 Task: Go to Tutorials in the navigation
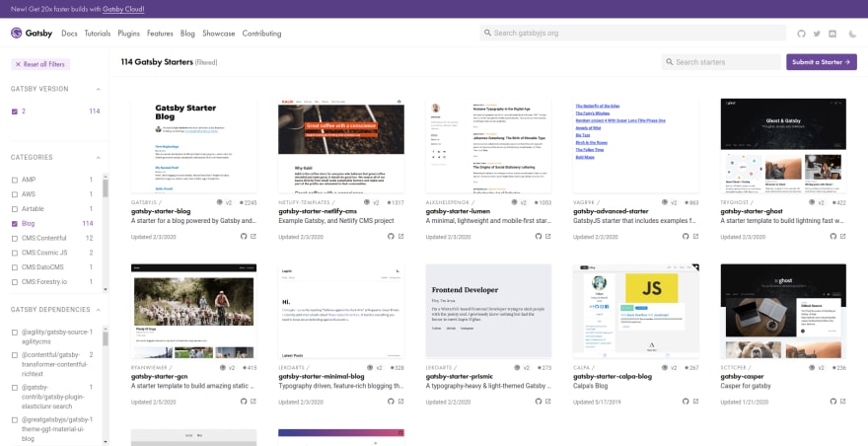pyautogui.click(x=98, y=34)
